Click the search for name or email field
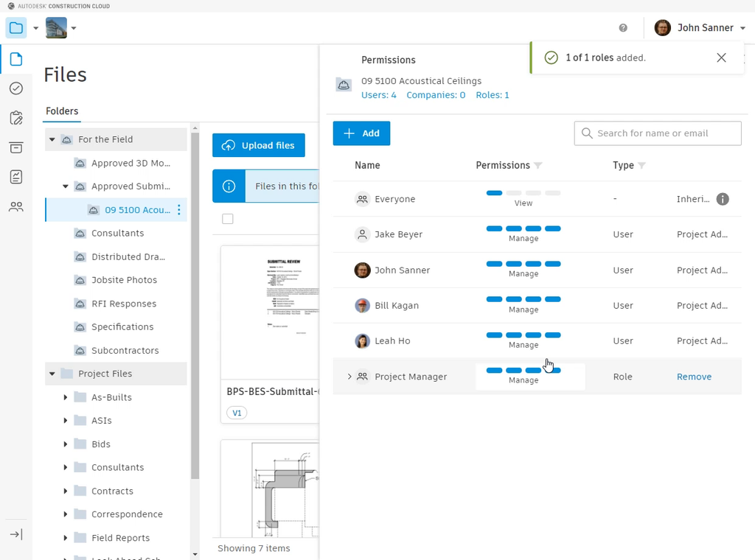Image resolution: width=755 pixels, height=560 pixels. click(658, 133)
